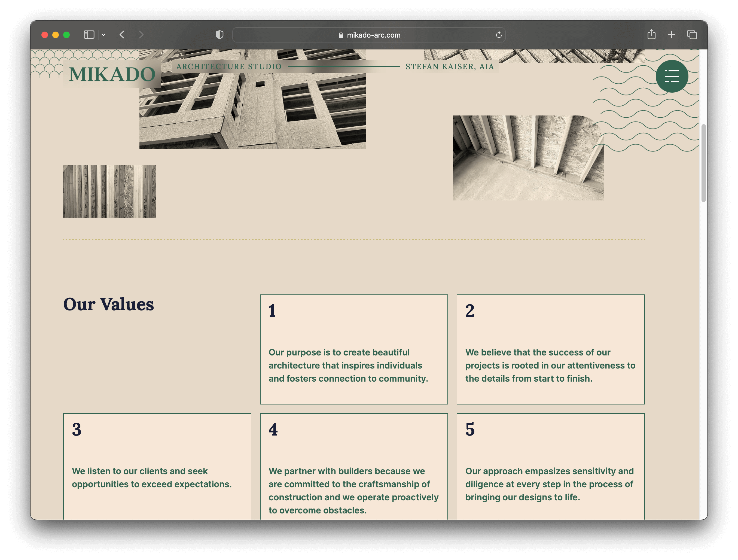Screen dimensions: 738x560
Task: Click the mikado-arc.com address bar
Action: (369, 35)
